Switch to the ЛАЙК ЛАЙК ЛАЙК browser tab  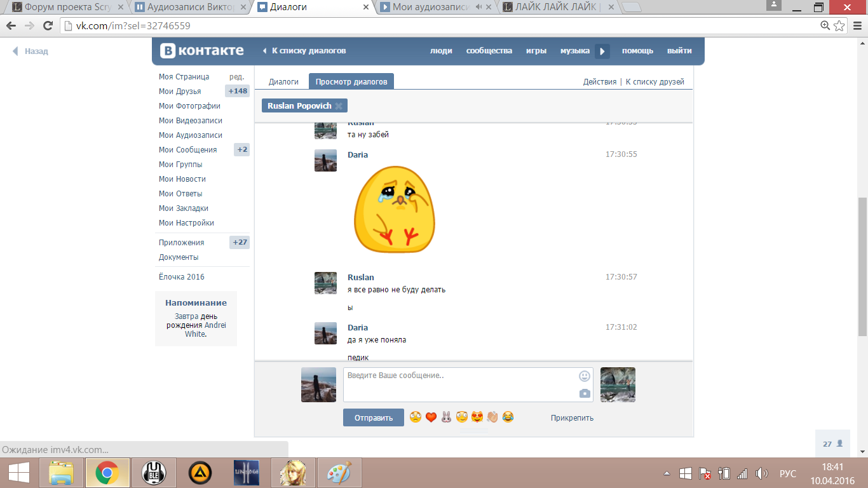(559, 7)
